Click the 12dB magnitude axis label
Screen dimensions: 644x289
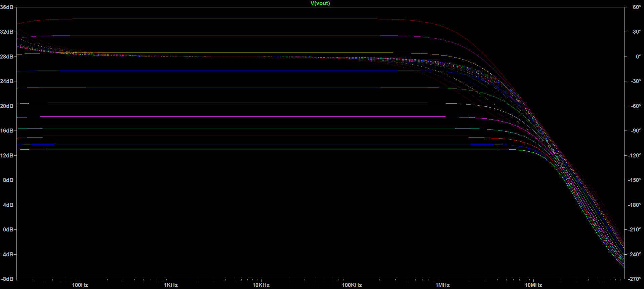pyautogui.click(x=7, y=155)
